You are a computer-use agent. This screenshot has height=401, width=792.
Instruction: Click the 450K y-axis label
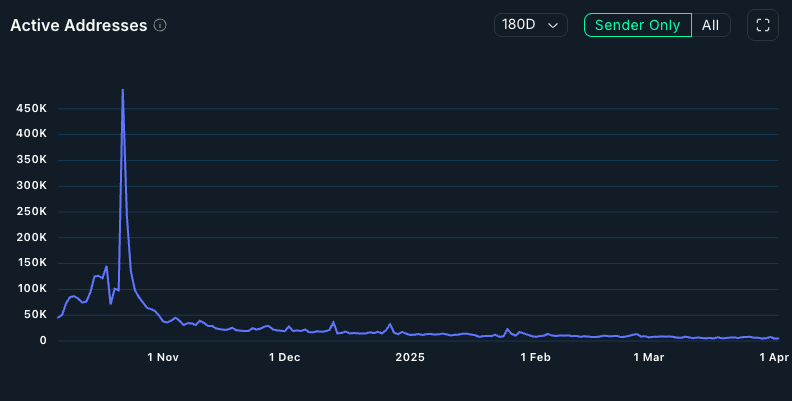tap(28, 108)
